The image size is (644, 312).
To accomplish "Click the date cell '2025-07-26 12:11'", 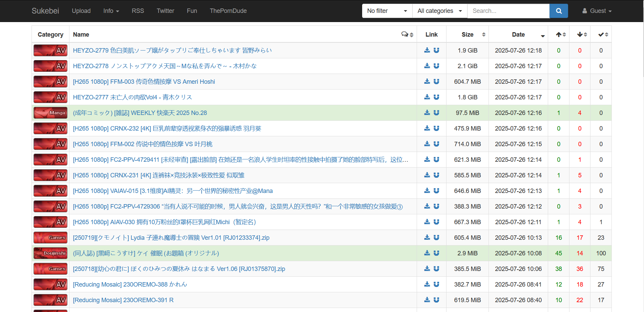I will tap(518, 222).
